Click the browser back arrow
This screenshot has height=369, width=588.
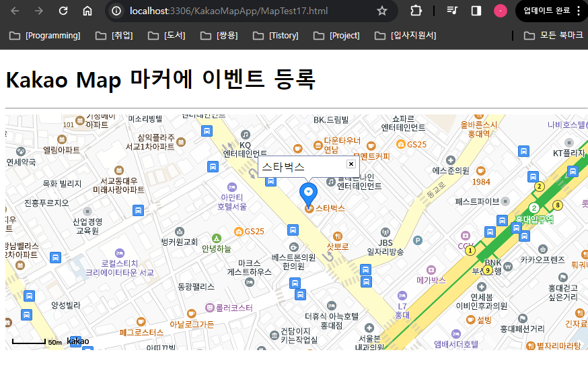pyautogui.click(x=15, y=11)
